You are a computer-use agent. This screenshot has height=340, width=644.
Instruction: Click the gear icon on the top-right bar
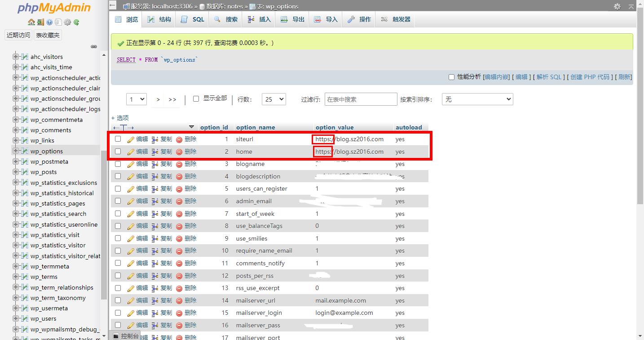pos(618,6)
